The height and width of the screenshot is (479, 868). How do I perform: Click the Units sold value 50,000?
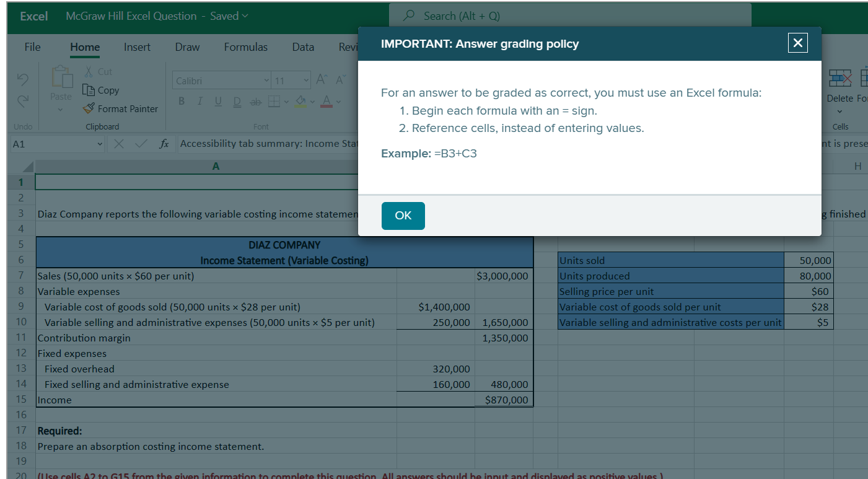click(809, 260)
